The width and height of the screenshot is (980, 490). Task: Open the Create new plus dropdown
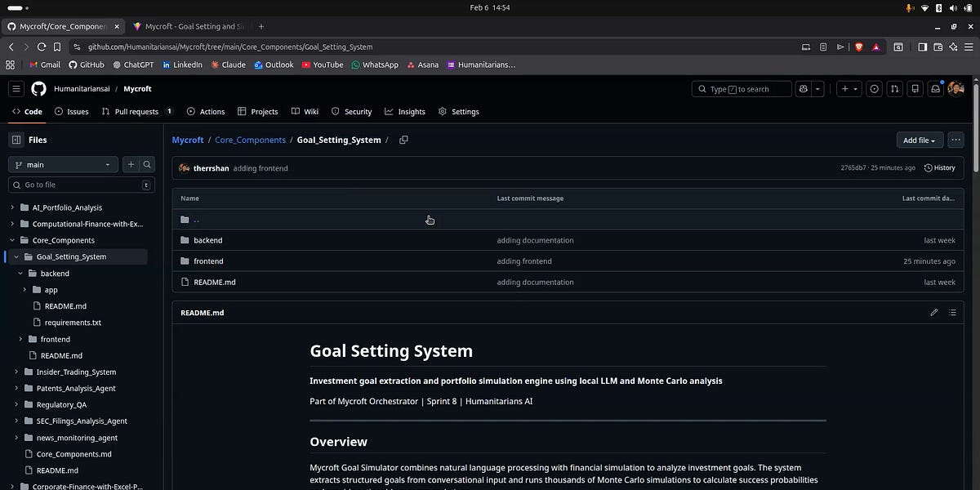tap(849, 89)
